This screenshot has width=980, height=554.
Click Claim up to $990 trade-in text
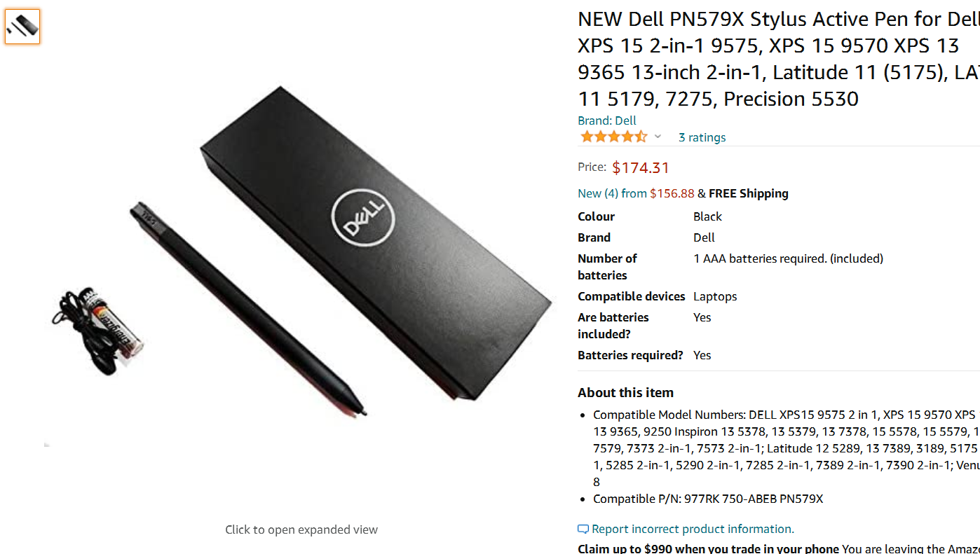click(708, 549)
